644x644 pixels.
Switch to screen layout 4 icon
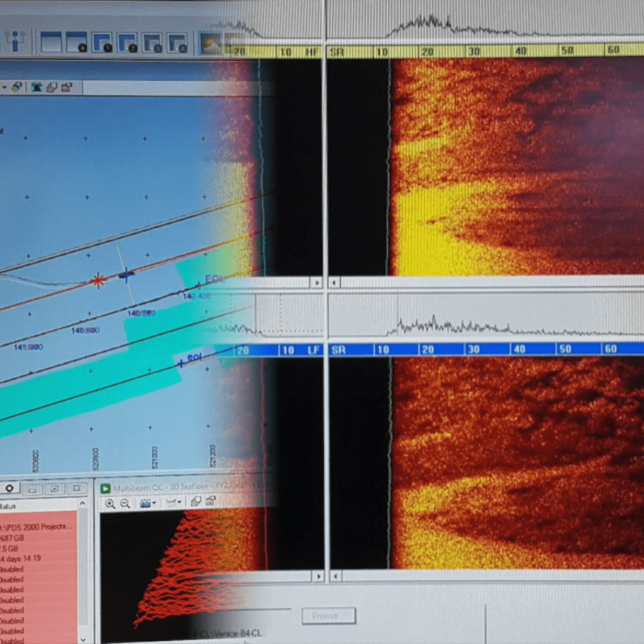[x=177, y=43]
